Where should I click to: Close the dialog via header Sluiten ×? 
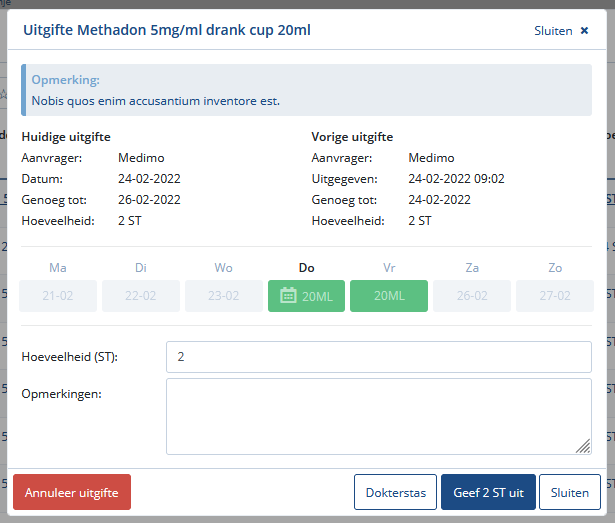pos(561,31)
